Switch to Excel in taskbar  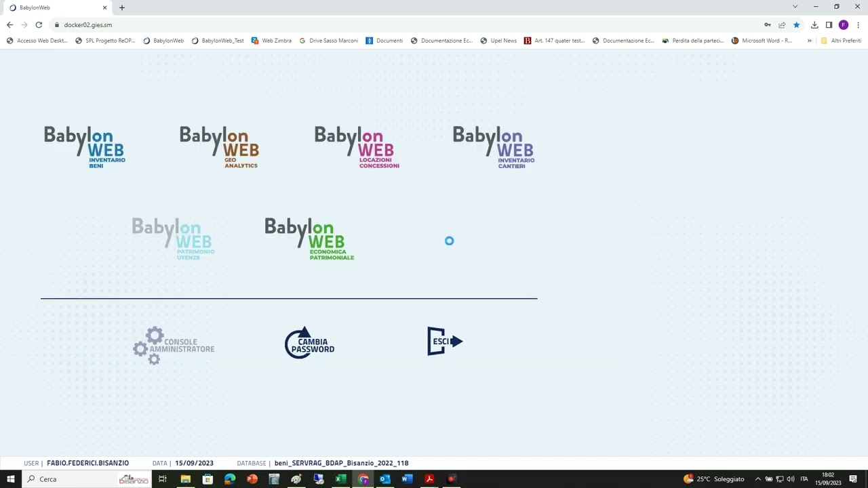tap(340, 479)
